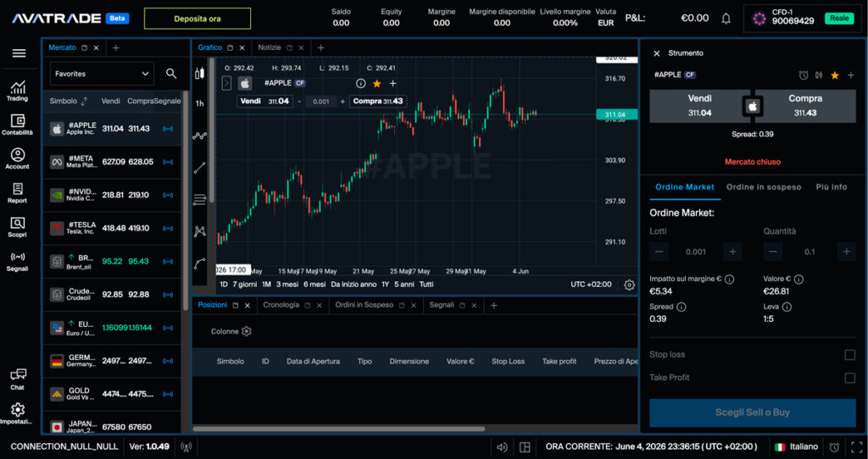Open the Account sidebar section

point(17,158)
